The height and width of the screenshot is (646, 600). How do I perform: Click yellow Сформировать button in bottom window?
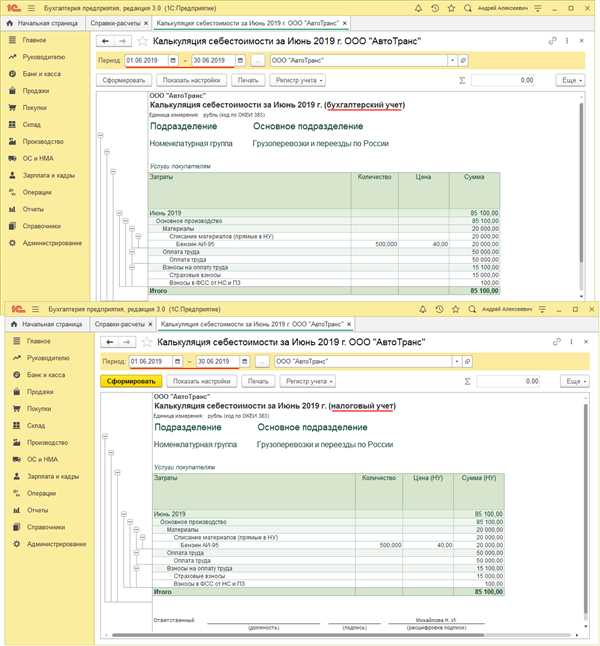[131, 381]
